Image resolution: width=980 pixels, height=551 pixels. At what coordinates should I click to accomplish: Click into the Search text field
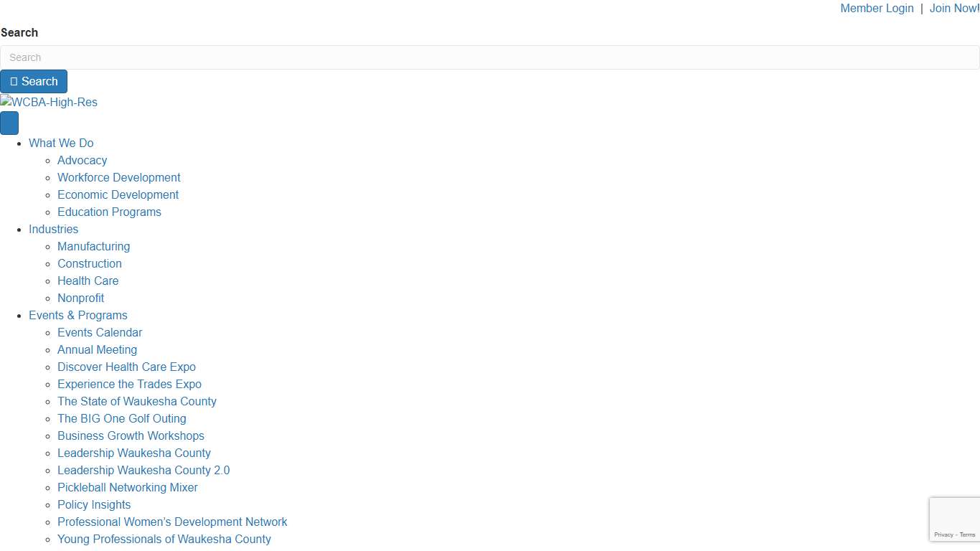pyautogui.click(x=489, y=57)
